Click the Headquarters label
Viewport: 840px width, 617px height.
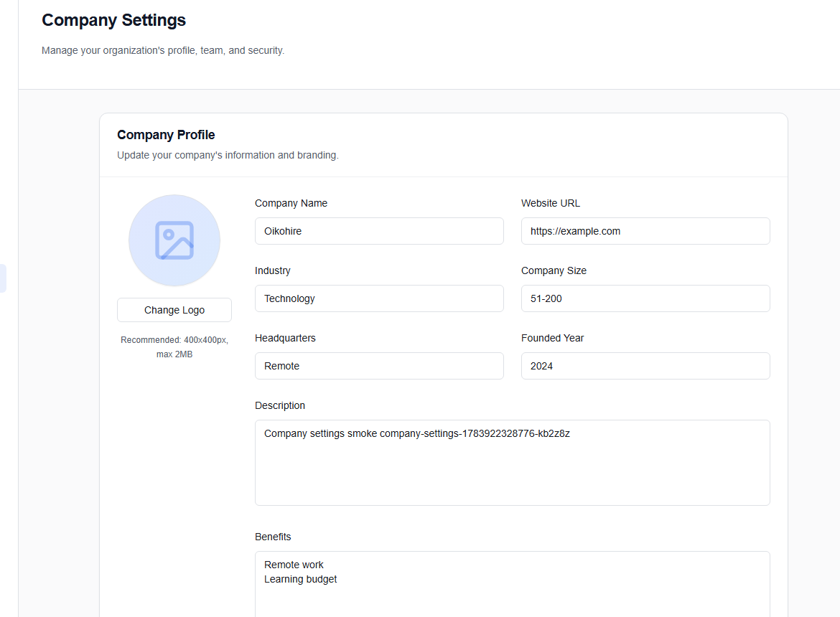pyautogui.click(x=285, y=338)
